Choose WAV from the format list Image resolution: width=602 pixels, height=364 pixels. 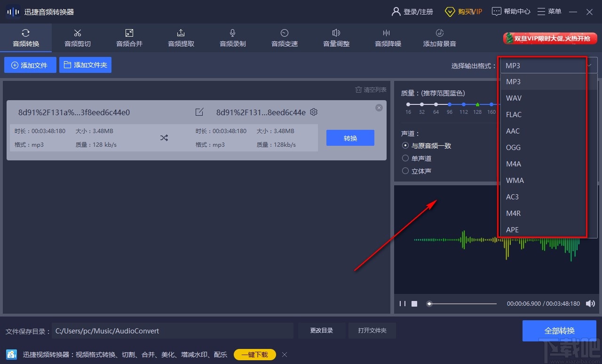pyautogui.click(x=514, y=98)
